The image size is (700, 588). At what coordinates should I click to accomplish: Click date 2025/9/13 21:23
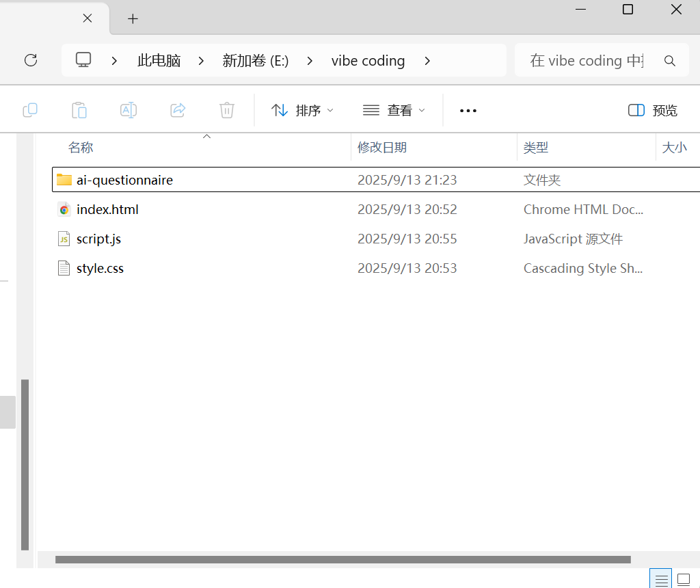(407, 180)
